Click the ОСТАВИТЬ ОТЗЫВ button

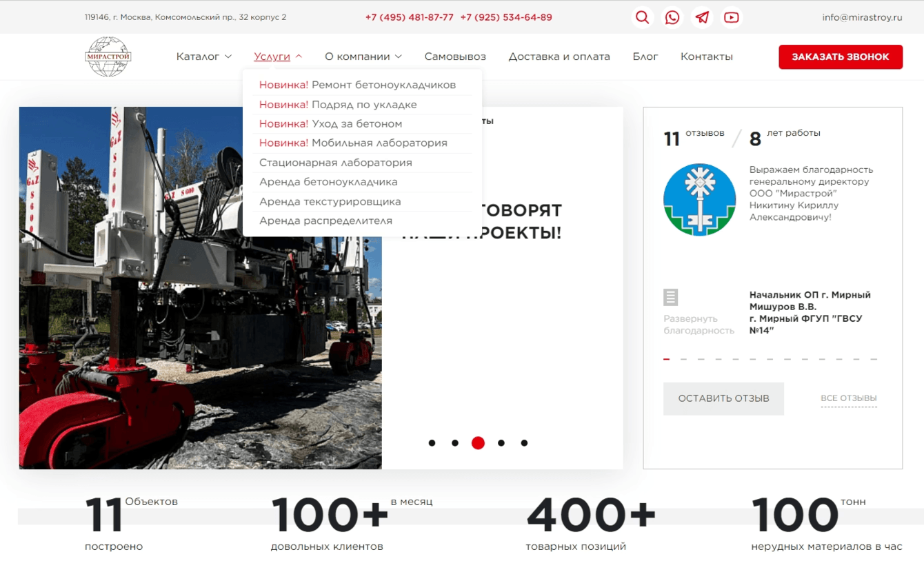tap(723, 398)
